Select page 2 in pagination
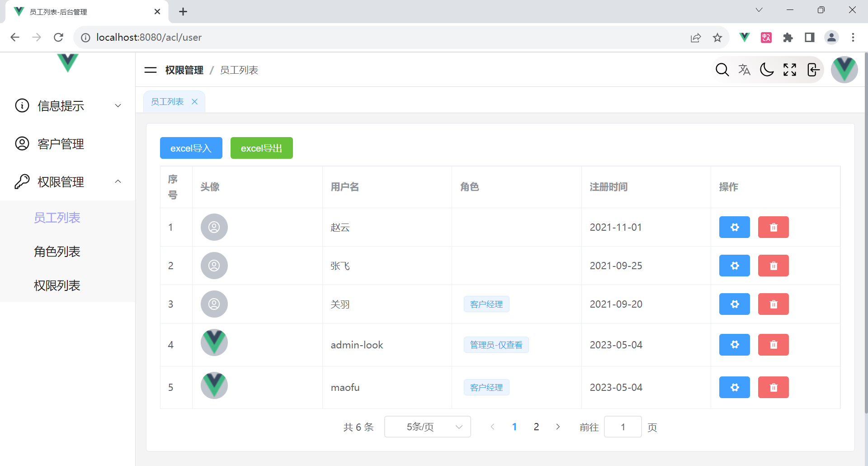This screenshot has height=466, width=868. click(536, 427)
